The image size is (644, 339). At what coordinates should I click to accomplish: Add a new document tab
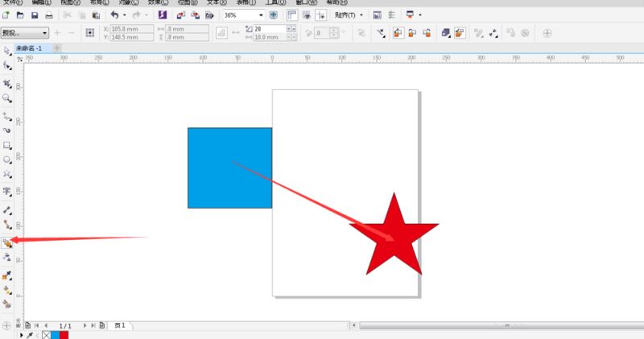click(x=57, y=48)
